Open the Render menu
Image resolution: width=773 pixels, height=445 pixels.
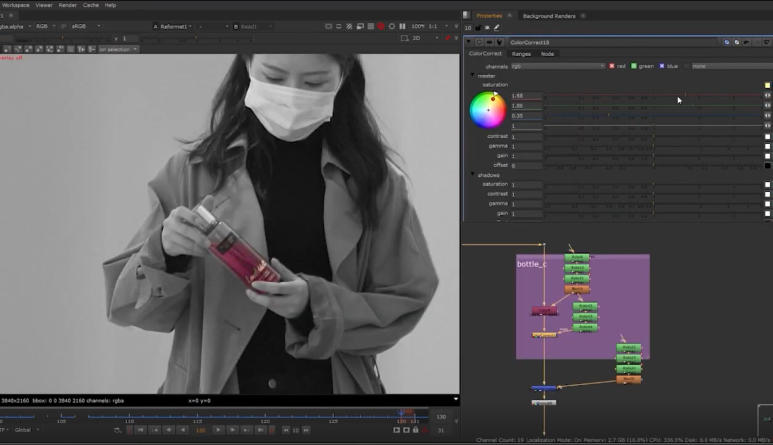(68, 5)
